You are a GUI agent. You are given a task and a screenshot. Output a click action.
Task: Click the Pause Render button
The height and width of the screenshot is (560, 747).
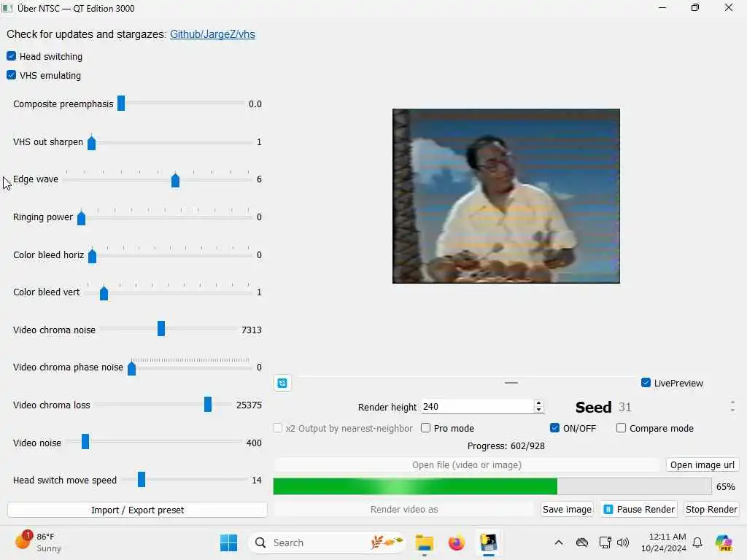pyautogui.click(x=639, y=510)
